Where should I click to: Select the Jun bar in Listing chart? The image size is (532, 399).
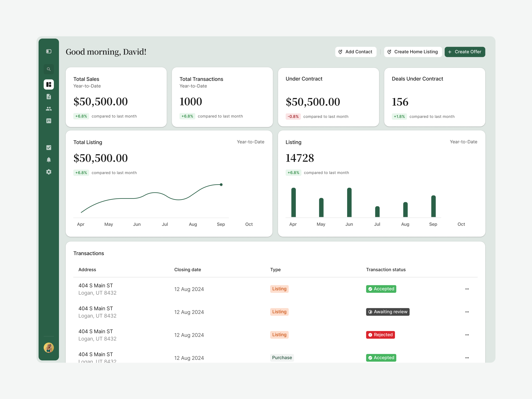[349, 202]
